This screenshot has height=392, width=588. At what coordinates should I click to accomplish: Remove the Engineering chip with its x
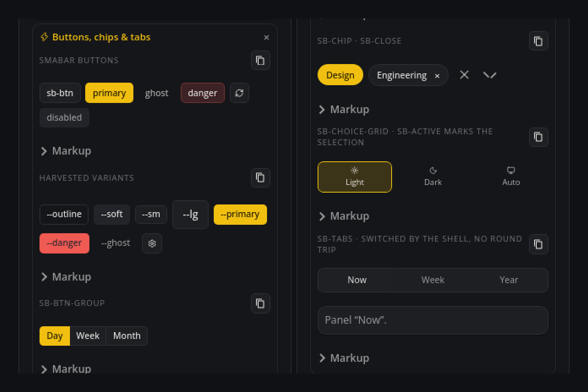[x=437, y=76]
